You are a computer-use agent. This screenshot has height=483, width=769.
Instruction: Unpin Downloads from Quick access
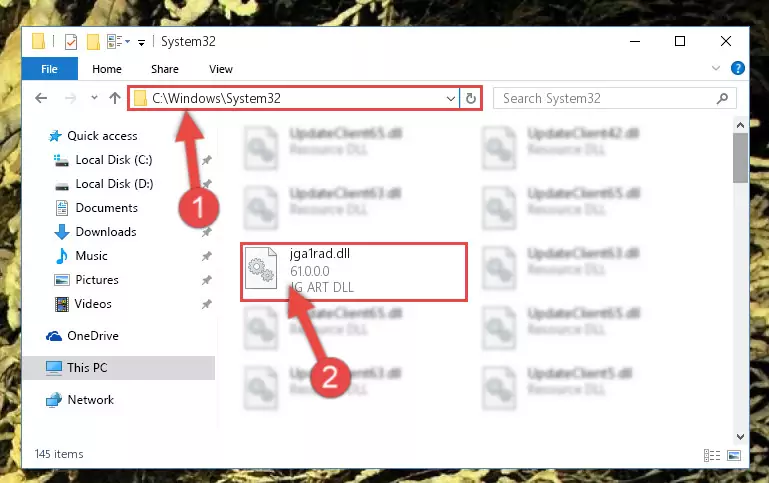click(x=206, y=232)
